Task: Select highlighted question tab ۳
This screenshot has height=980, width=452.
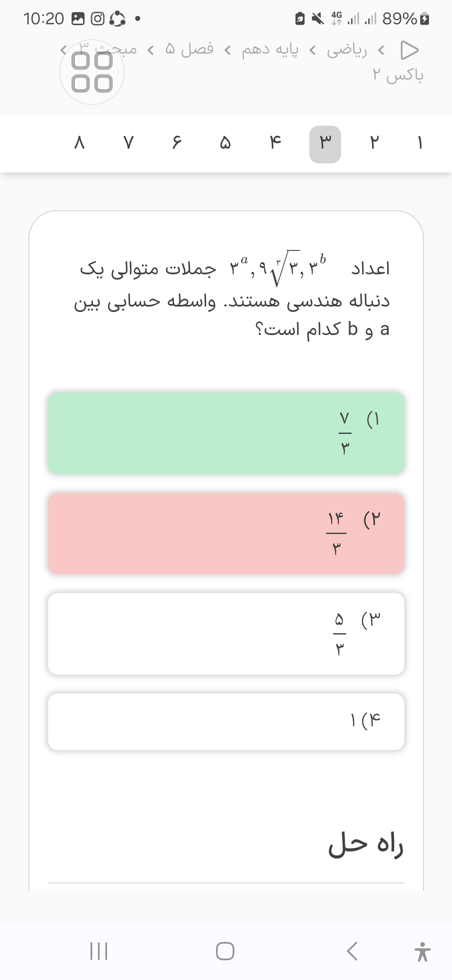Action: [x=325, y=144]
